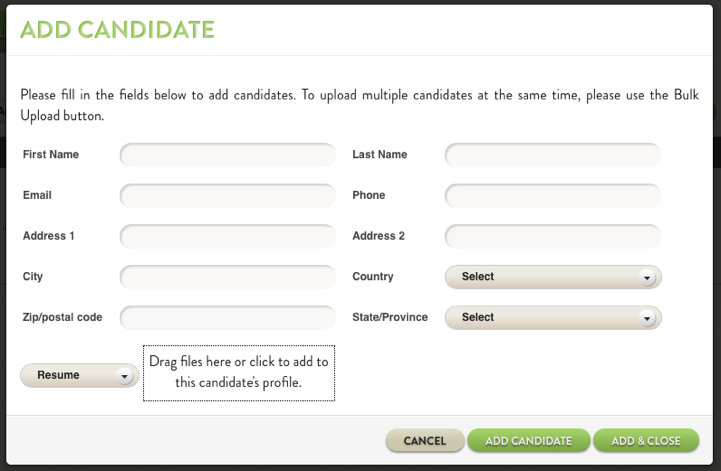Click the Country dropdown arrow icon
This screenshot has height=471, width=721.
pos(647,278)
